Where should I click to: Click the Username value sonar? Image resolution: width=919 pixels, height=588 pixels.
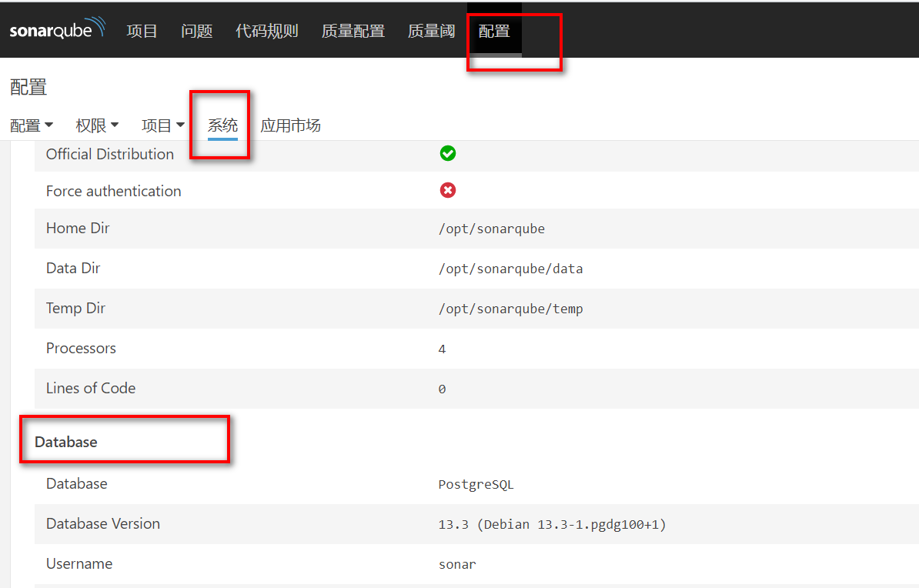[x=457, y=564]
